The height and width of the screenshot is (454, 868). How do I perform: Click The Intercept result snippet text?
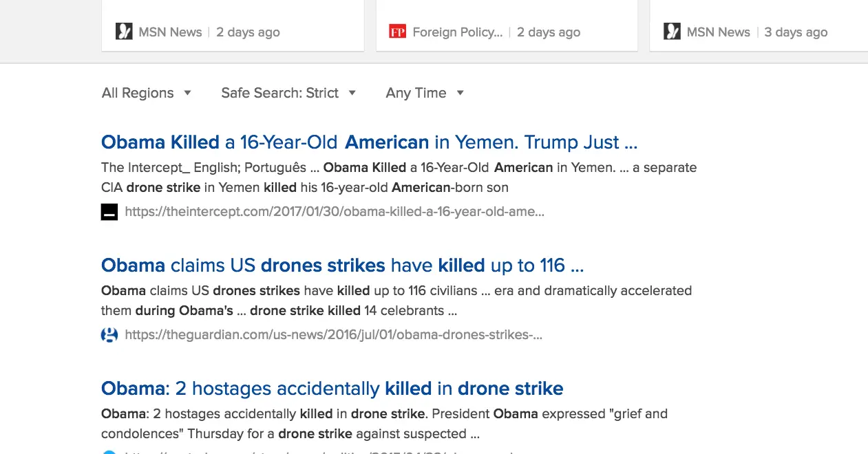pyautogui.click(x=399, y=177)
